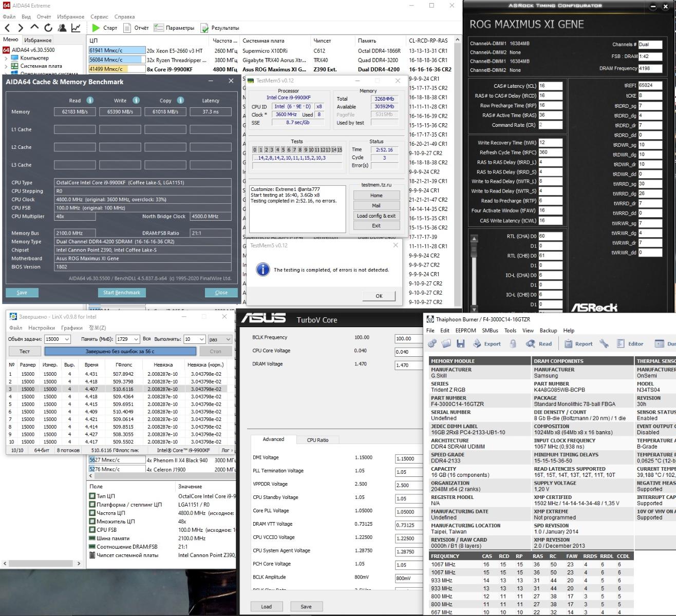The width and height of the screenshot is (676, 616).
Task: Click the floppy disk save icon in Thaiphoon Burner
Action: tap(461, 344)
